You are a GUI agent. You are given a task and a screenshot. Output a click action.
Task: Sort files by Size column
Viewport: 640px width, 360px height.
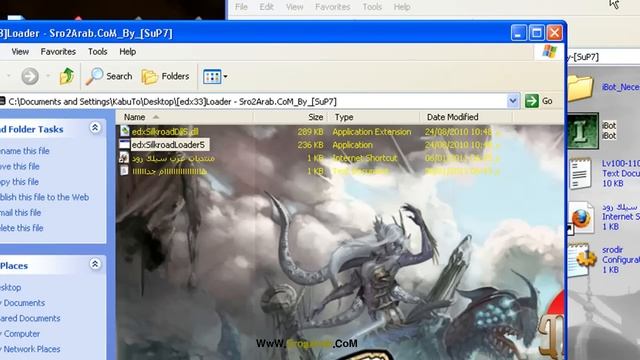291,117
